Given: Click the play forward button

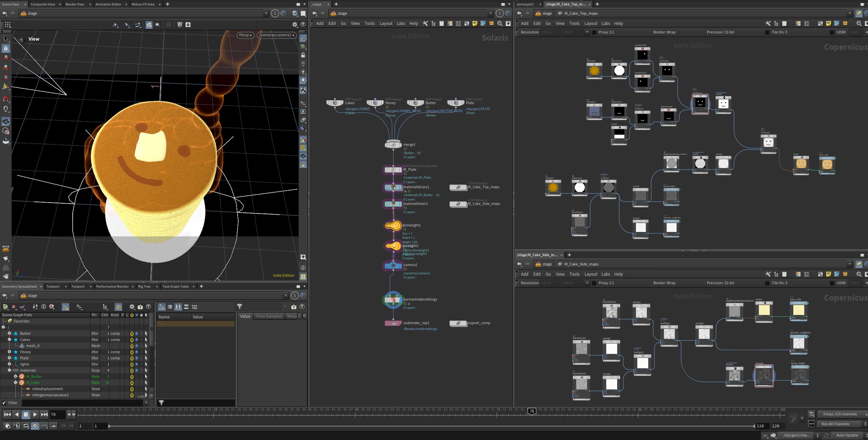Looking at the screenshot, I should (x=35, y=414).
